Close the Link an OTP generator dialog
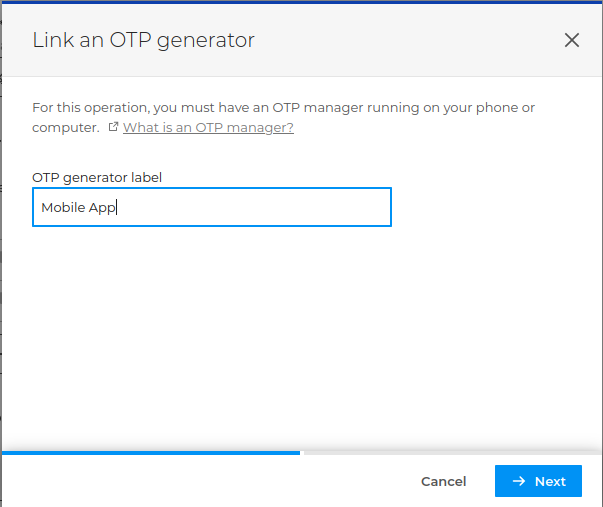The width and height of the screenshot is (603, 507). (572, 40)
